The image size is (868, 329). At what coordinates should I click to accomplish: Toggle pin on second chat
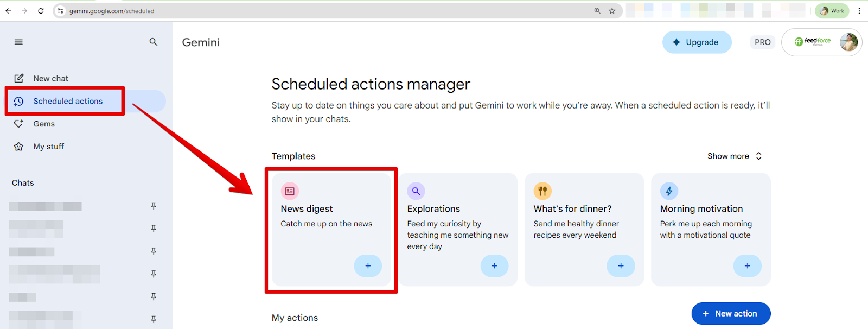click(x=154, y=229)
